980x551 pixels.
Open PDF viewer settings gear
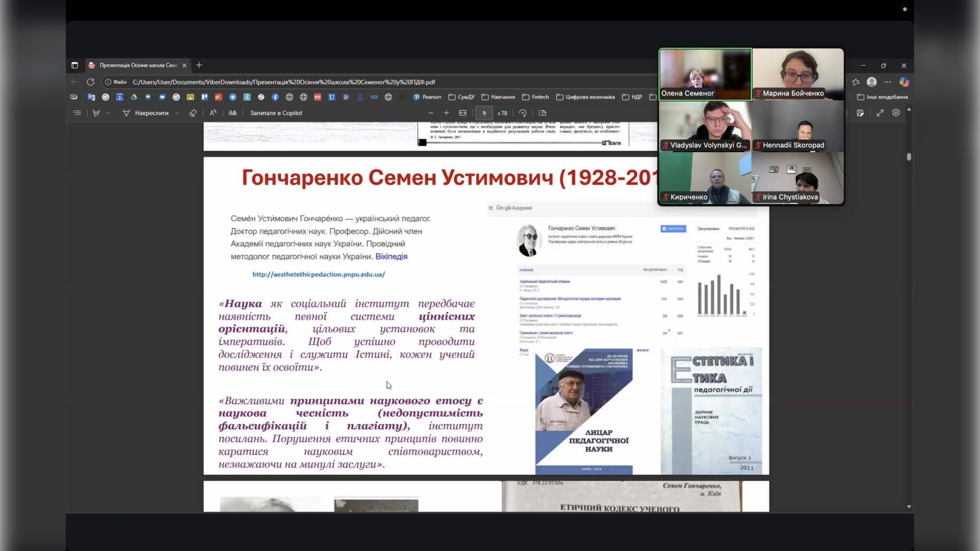(896, 113)
